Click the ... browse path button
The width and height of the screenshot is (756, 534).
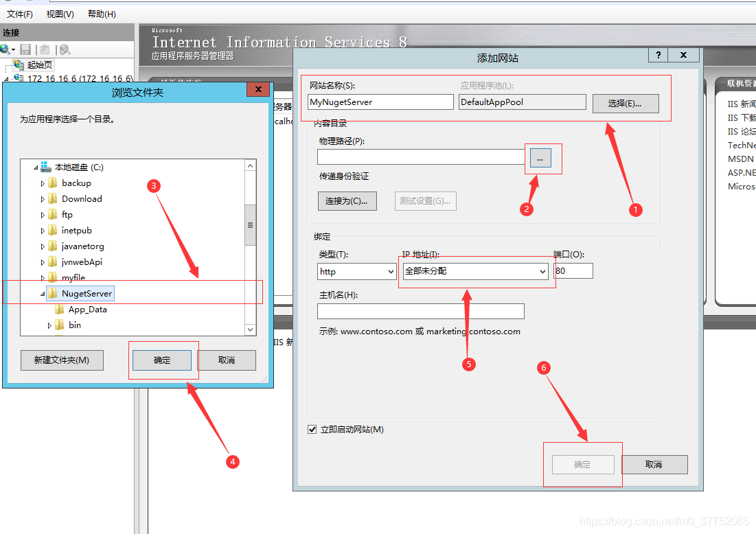(x=540, y=158)
